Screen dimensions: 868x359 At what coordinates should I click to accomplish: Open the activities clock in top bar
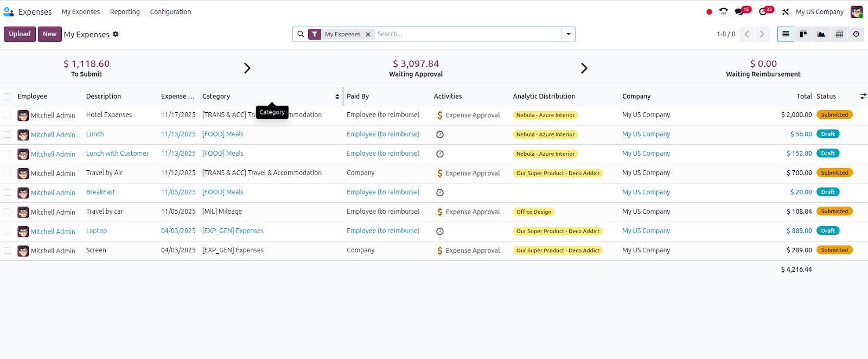coord(763,11)
